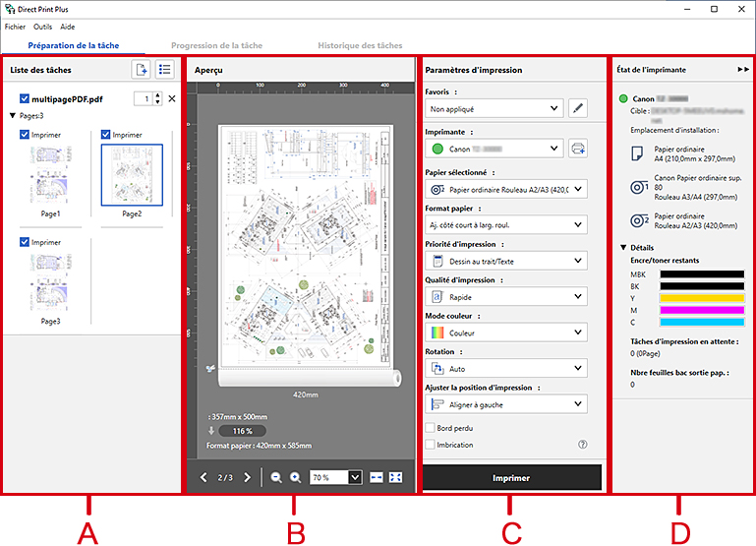Image resolution: width=756 pixels, height=546 pixels.
Task: Click the add file icon in Liste des tâches
Action: pos(142,70)
